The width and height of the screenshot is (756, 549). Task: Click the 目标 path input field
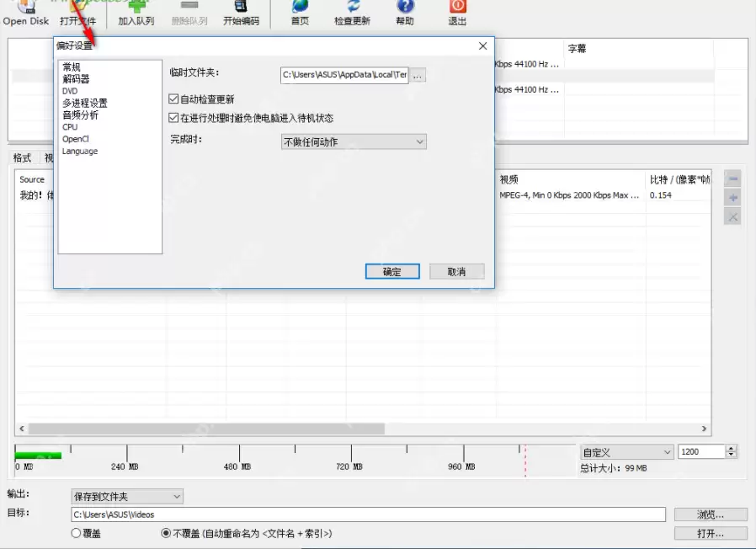tap(369, 514)
